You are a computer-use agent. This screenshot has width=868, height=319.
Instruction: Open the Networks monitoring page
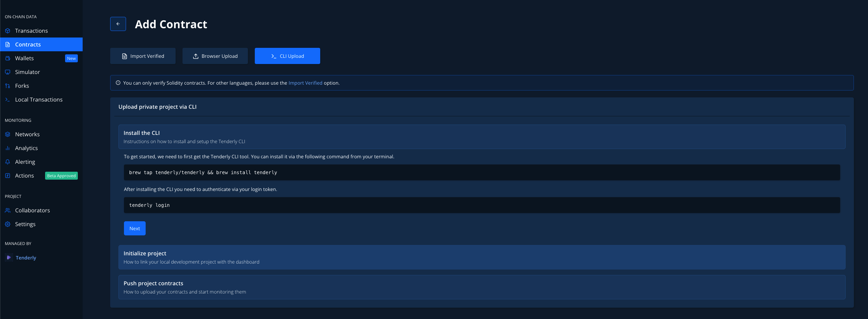tap(41, 134)
